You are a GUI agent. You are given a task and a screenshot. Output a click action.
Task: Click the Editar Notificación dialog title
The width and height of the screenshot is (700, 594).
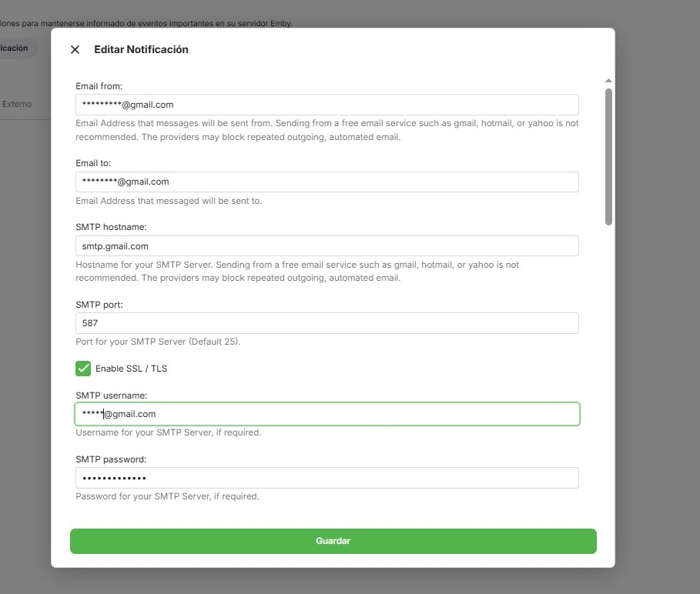point(141,50)
